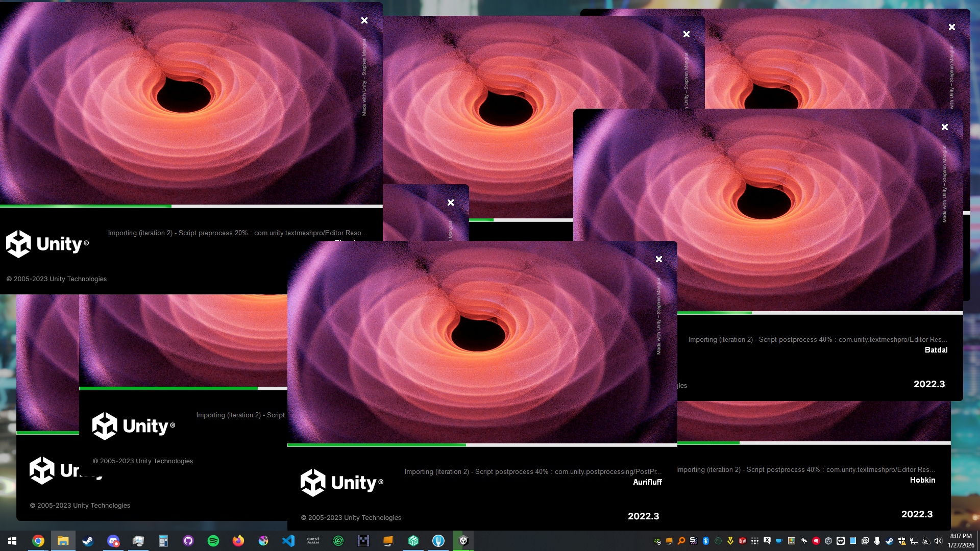Image resolution: width=980 pixels, height=551 pixels.
Task: Open Spotify from the taskbar
Action: coord(213,541)
